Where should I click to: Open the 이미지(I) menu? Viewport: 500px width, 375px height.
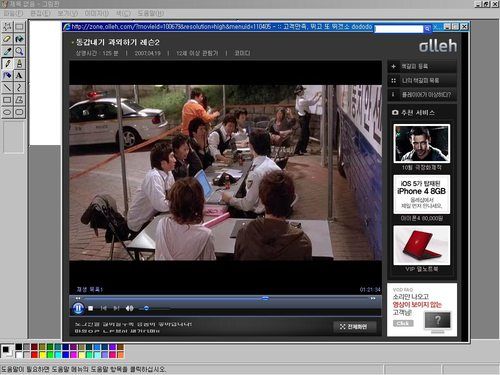pyautogui.click(x=97, y=13)
